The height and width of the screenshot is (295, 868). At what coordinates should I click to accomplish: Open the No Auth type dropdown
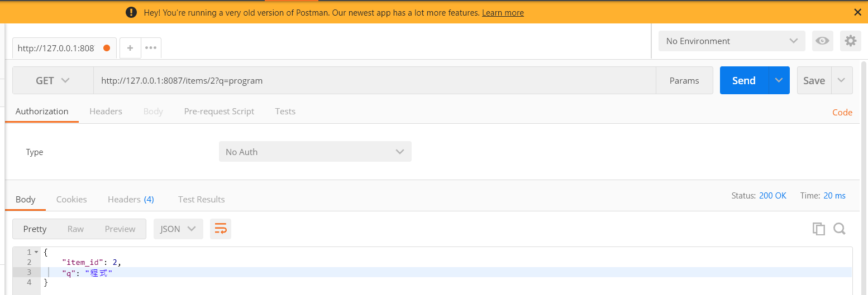315,152
